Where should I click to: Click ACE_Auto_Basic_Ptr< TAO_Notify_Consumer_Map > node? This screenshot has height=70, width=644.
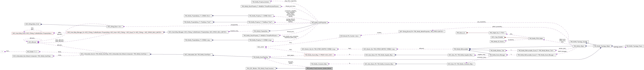point(379,64)
